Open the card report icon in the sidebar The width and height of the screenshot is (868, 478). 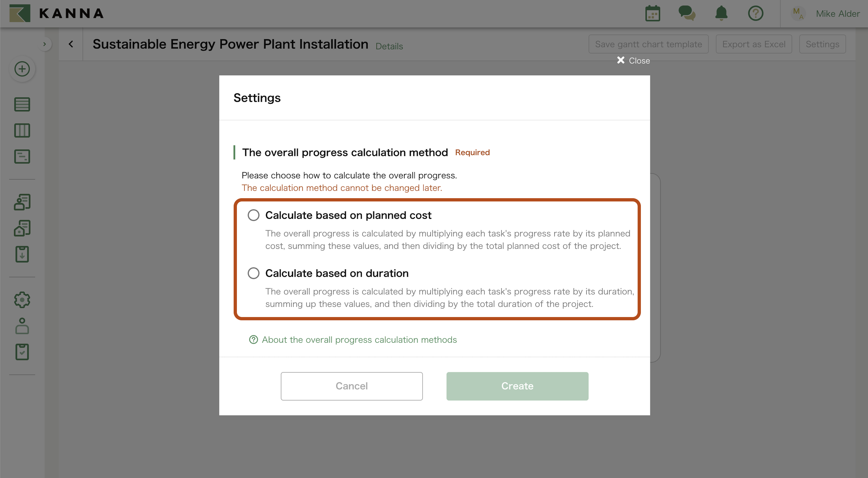(22, 156)
